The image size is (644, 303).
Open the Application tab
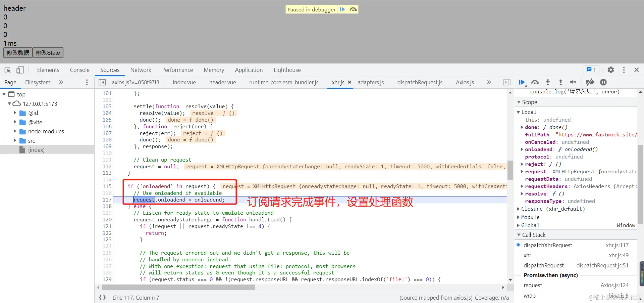click(249, 70)
